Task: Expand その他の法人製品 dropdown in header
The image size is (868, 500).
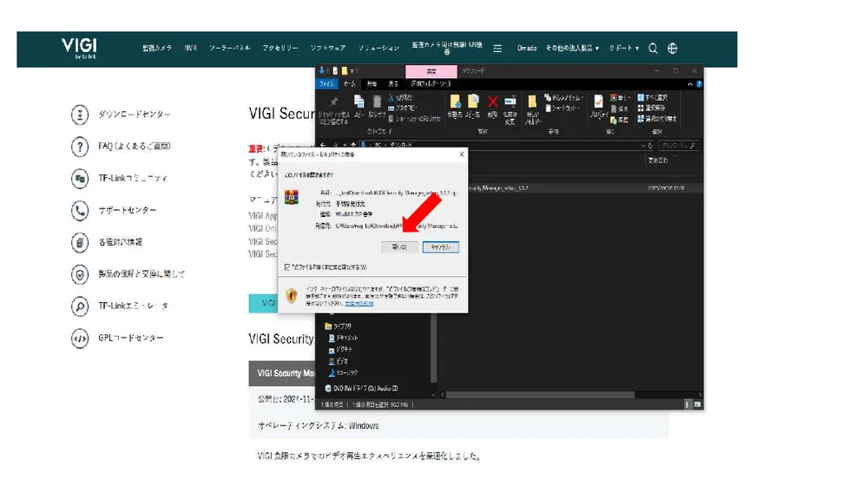Action: coord(572,48)
